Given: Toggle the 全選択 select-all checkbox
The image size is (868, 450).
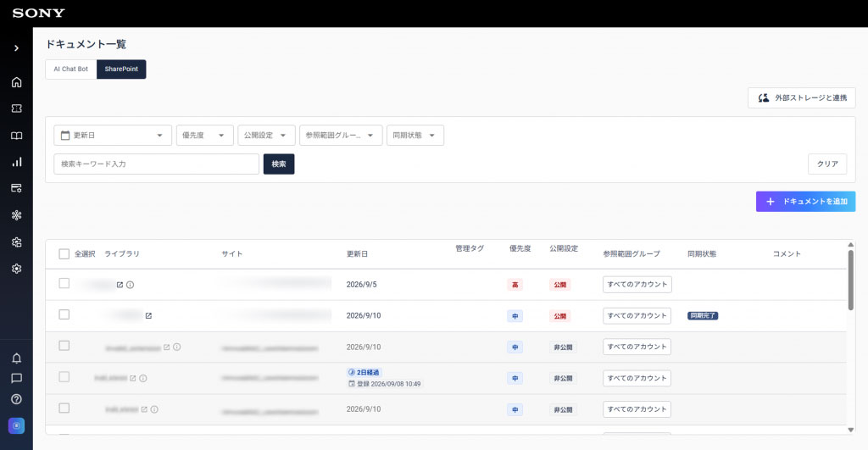Looking at the screenshot, I should point(64,254).
